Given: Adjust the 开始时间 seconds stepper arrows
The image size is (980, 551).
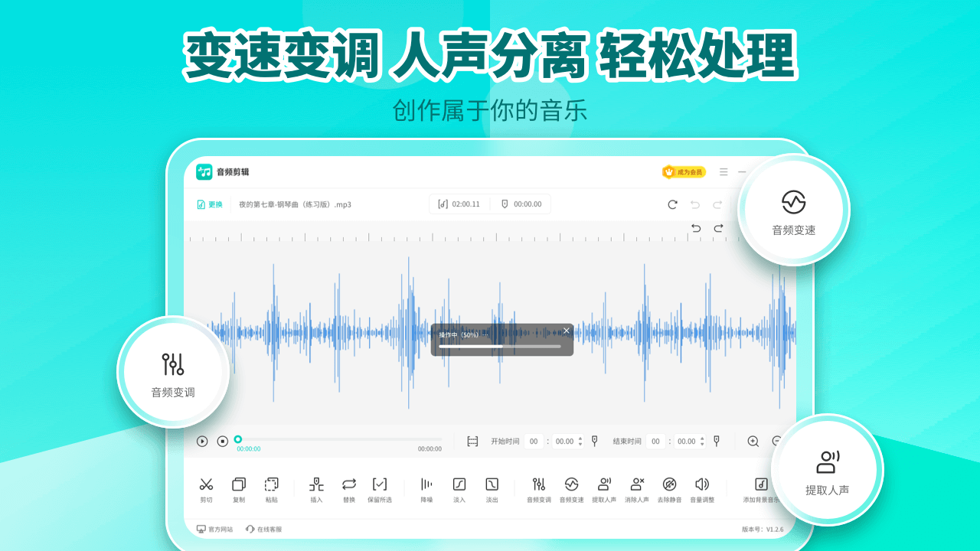Looking at the screenshot, I should [x=580, y=441].
